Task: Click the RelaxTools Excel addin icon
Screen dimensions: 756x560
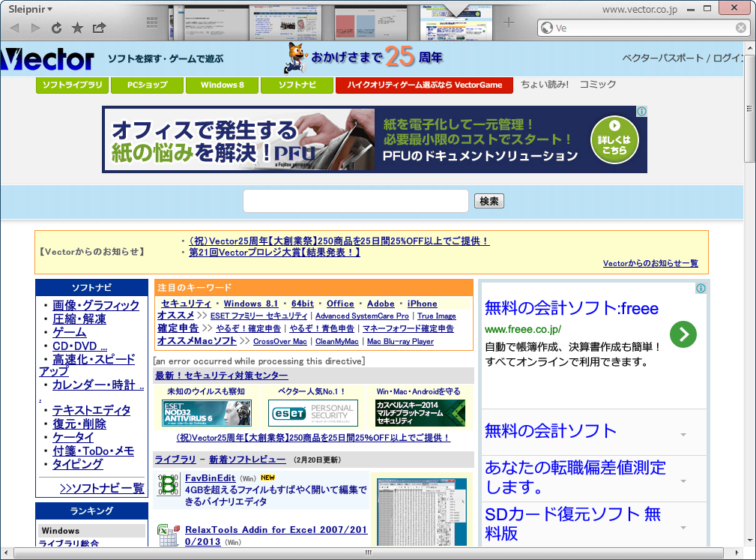Action: click(x=169, y=535)
